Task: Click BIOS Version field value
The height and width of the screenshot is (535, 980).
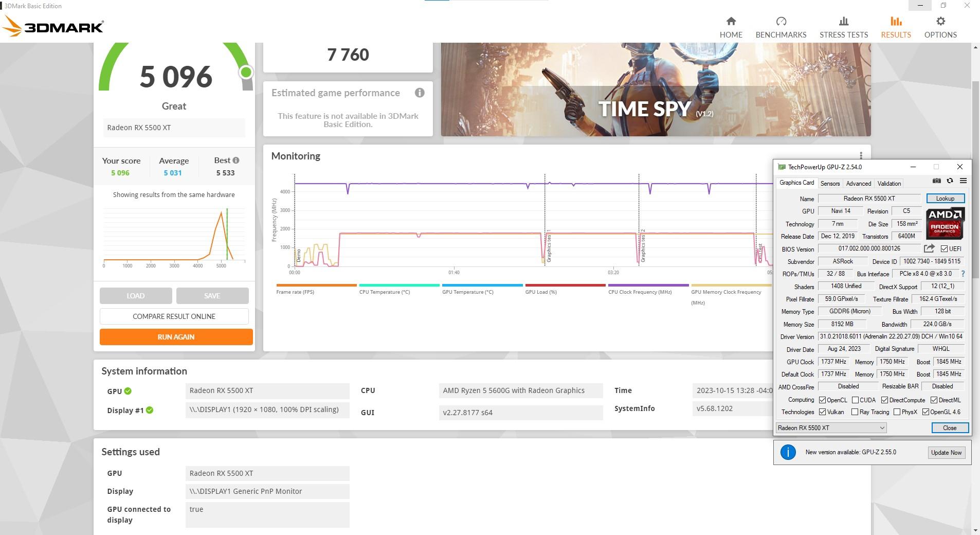Action: click(x=869, y=248)
